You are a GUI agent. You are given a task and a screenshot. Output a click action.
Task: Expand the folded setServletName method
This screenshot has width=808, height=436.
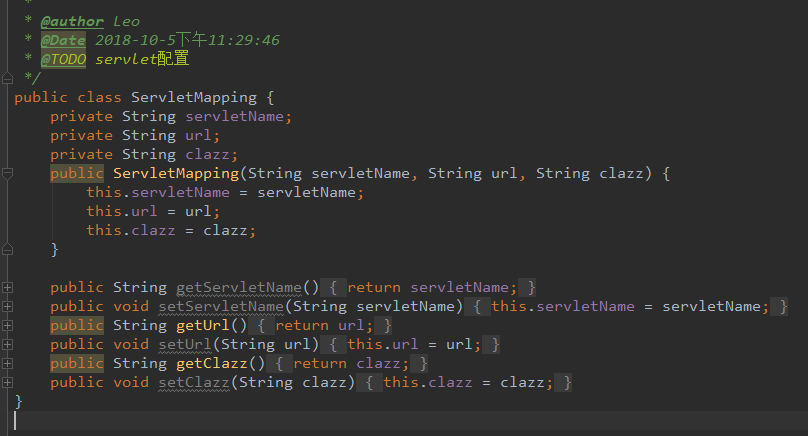(x=7, y=307)
